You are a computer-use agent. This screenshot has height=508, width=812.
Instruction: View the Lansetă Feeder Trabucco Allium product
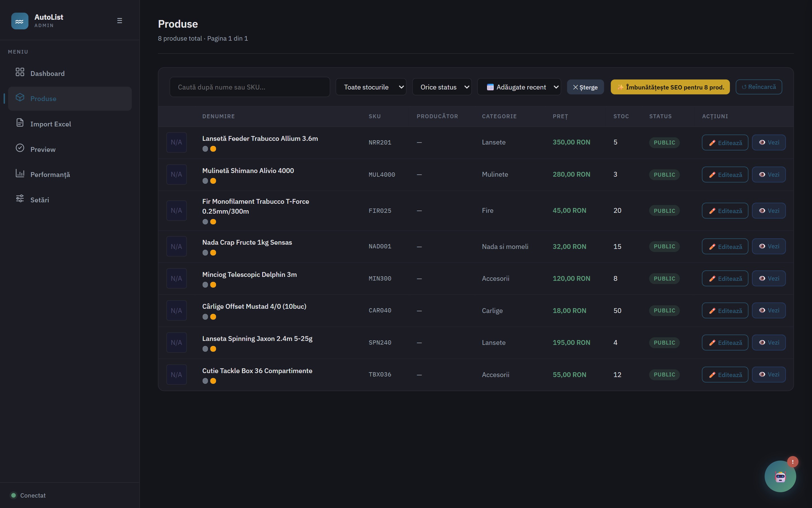click(x=769, y=143)
